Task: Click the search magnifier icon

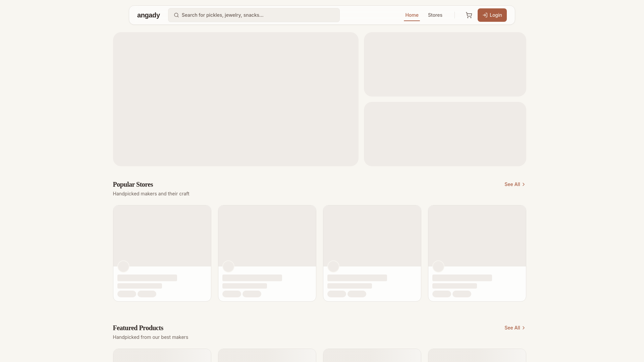Action: click(x=176, y=15)
